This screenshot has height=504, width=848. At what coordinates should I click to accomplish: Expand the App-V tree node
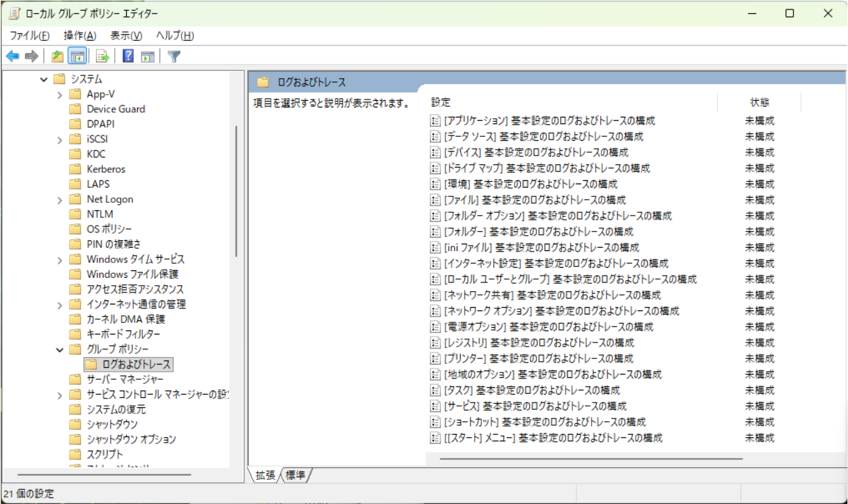(x=60, y=94)
